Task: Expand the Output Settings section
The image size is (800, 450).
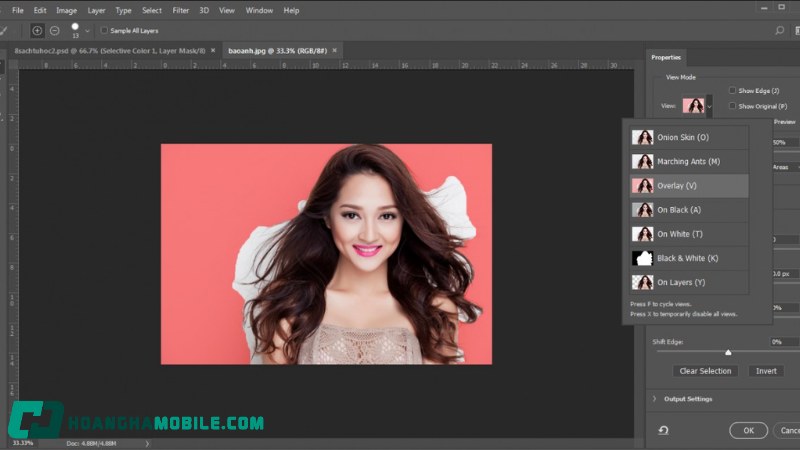Action: click(x=655, y=399)
